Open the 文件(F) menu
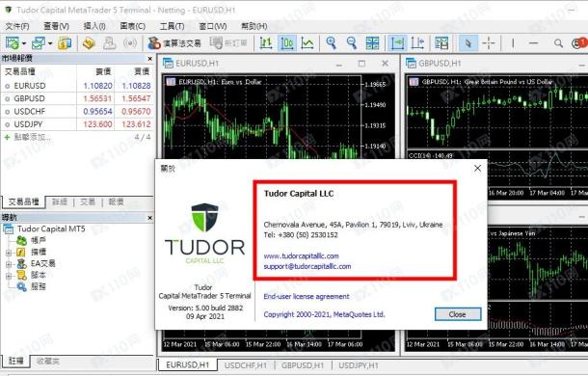This screenshot has height=376, width=588. pyautogui.click(x=17, y=26)
